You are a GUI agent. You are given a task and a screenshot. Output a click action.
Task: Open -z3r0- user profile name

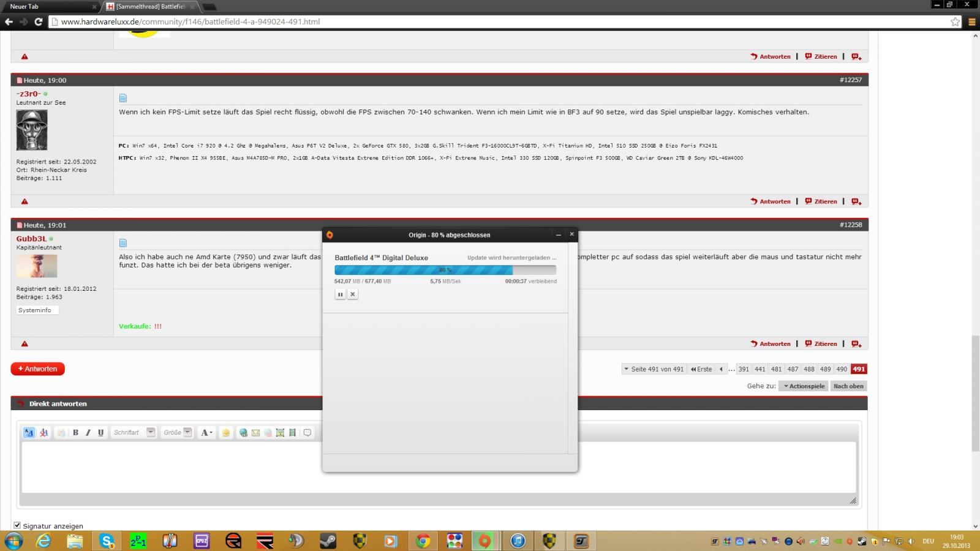pos(29,94)
